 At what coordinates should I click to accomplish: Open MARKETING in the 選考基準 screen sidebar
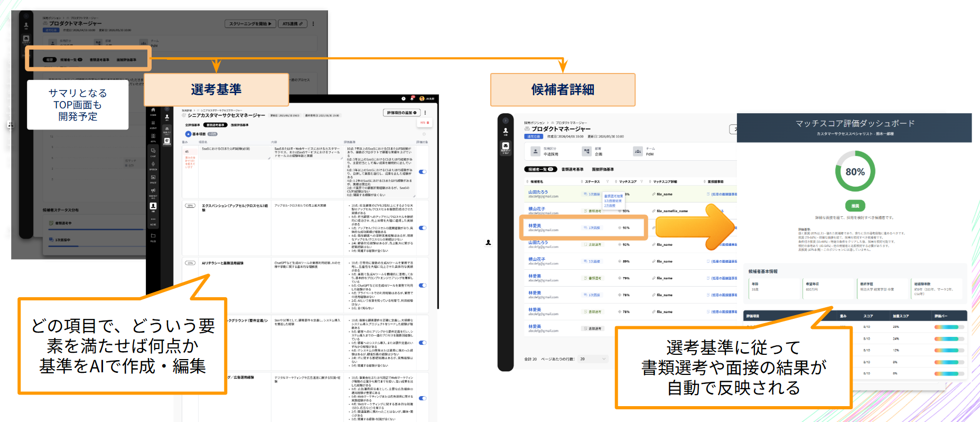point(153,193)
